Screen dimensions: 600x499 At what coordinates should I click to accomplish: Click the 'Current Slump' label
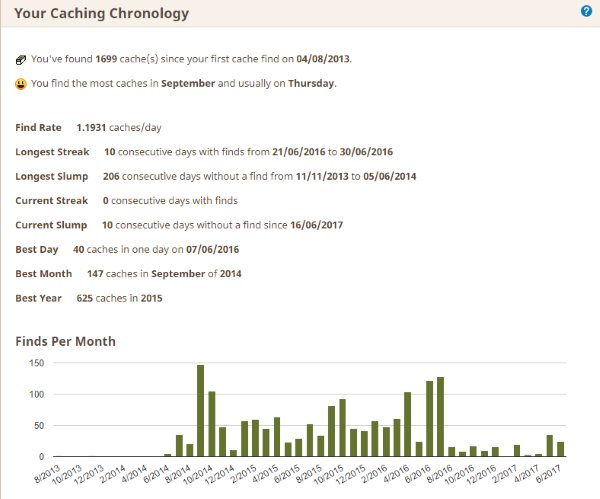[x=51, y=225]
